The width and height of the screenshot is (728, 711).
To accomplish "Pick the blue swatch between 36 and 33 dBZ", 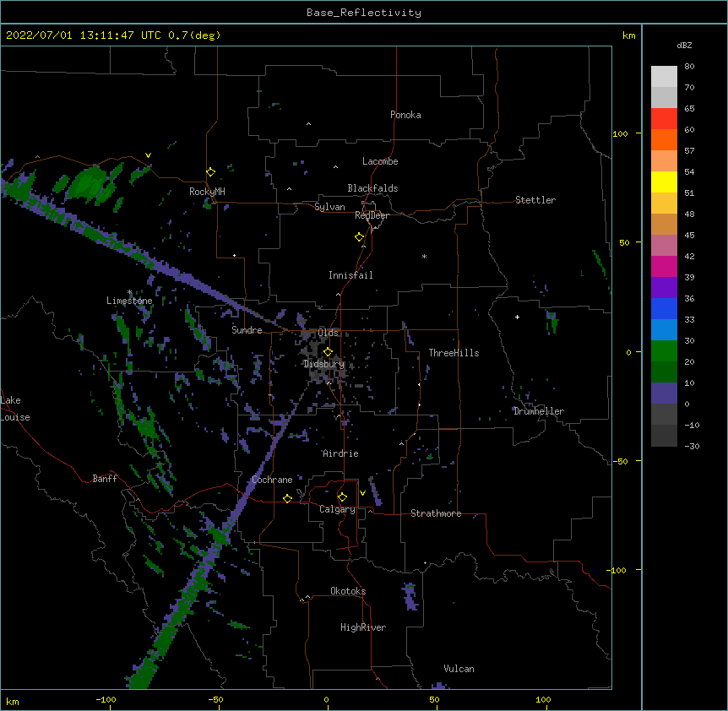I will point(664,309).
